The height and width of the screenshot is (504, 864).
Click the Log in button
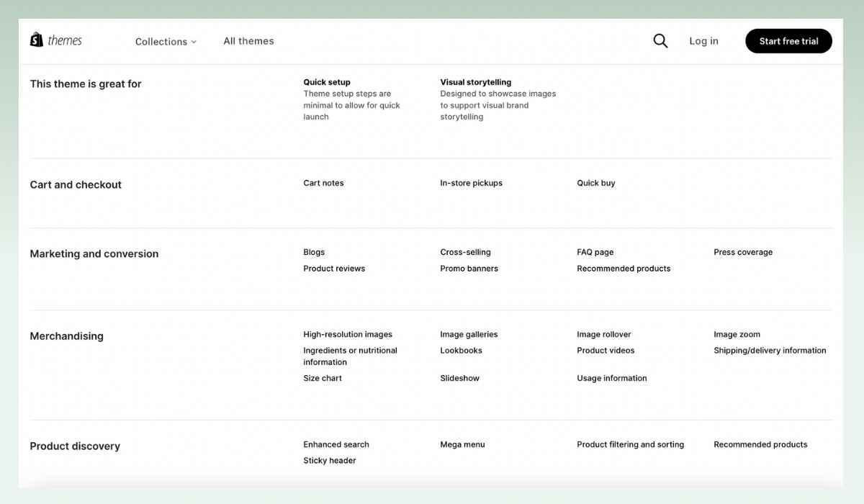703,41
